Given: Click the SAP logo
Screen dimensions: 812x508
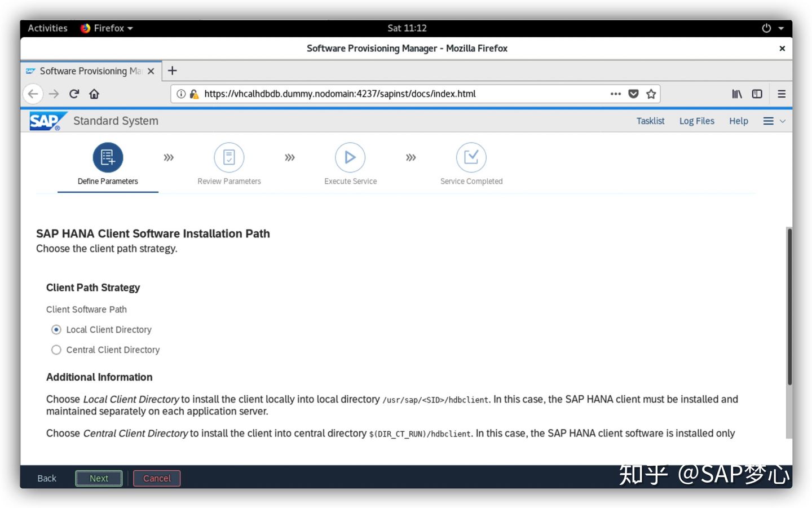Looking at the screenshot, I should coord(47,121).
